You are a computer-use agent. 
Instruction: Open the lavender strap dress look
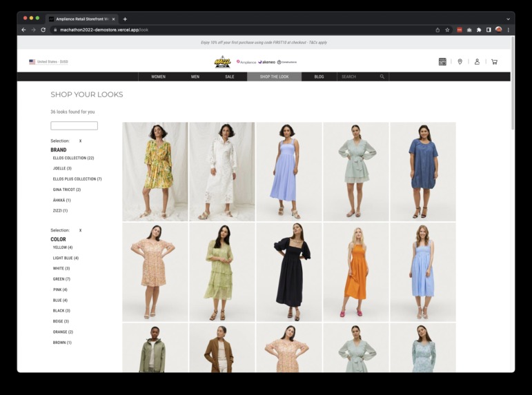[289, 172]
